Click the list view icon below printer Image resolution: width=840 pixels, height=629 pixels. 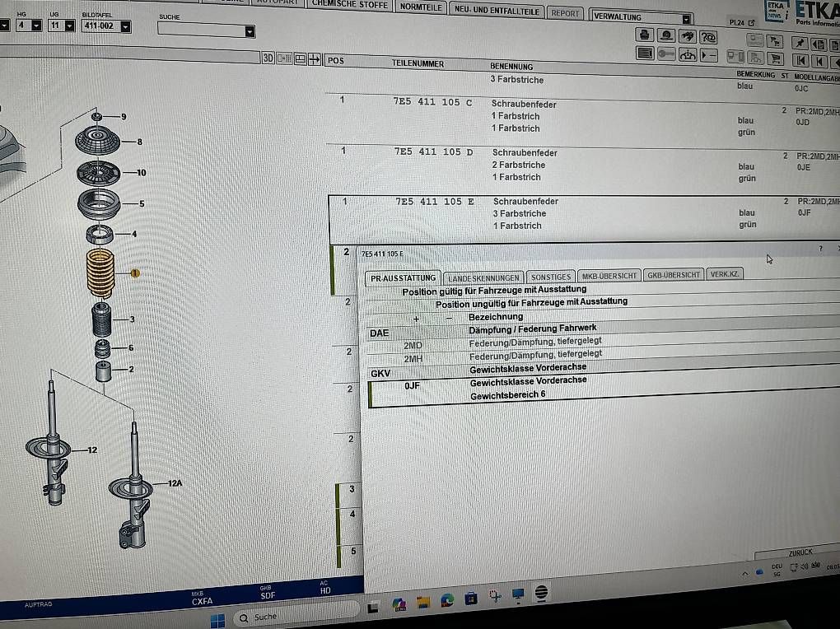click(x=645, y=53)
